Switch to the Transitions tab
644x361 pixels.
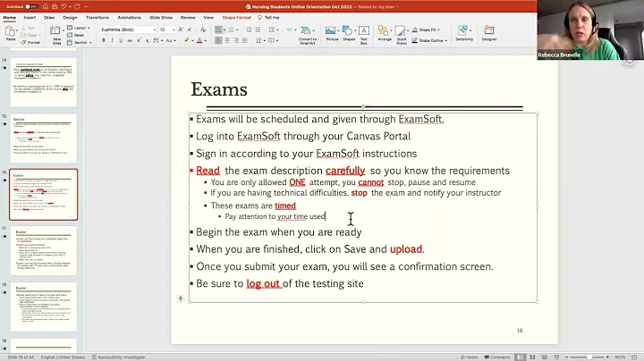(97, 18)
